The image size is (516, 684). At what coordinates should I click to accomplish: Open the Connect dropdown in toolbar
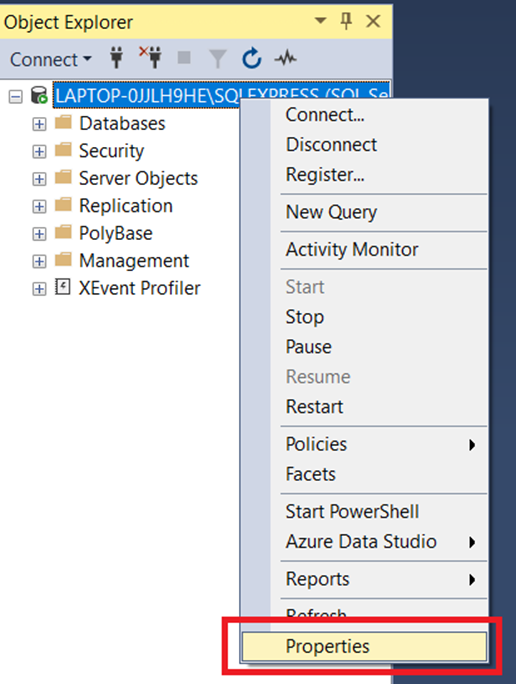[x=51, y=59]
